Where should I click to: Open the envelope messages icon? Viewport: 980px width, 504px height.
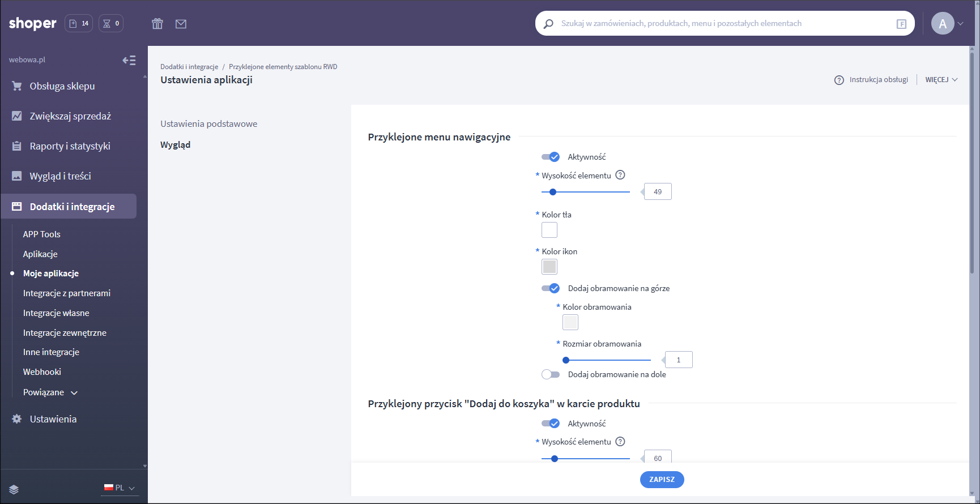click(x=181, y=24)
